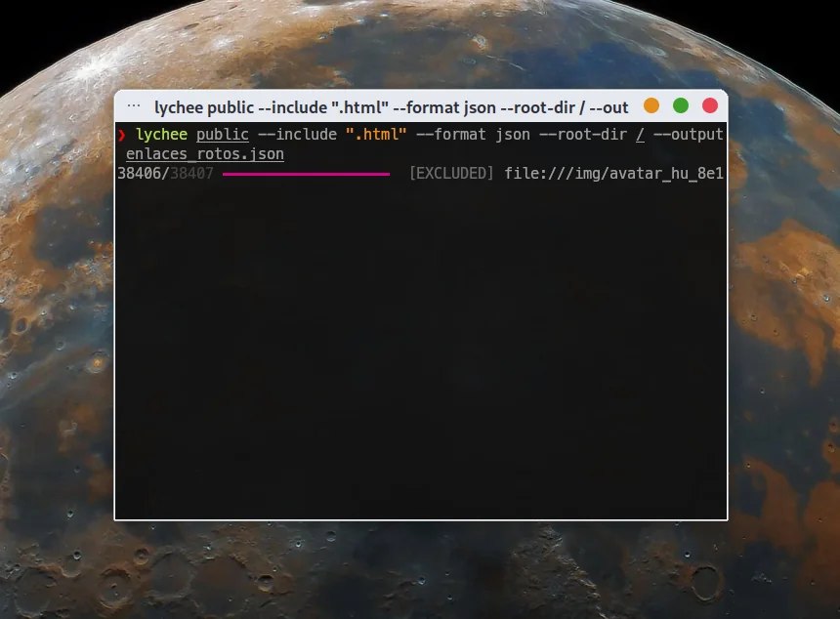This screenshot has height=619, width=840.
Task: Open the three-dot menu in the title bar
Action: (x=134, y=105)
